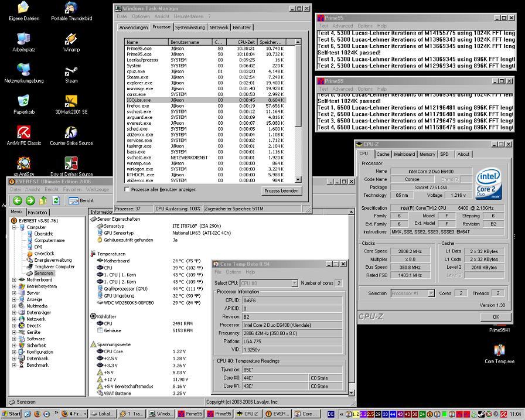This screenshot has height=420, width=525.
Task: Click the media player quick launch icon
Action: point(46,414)
